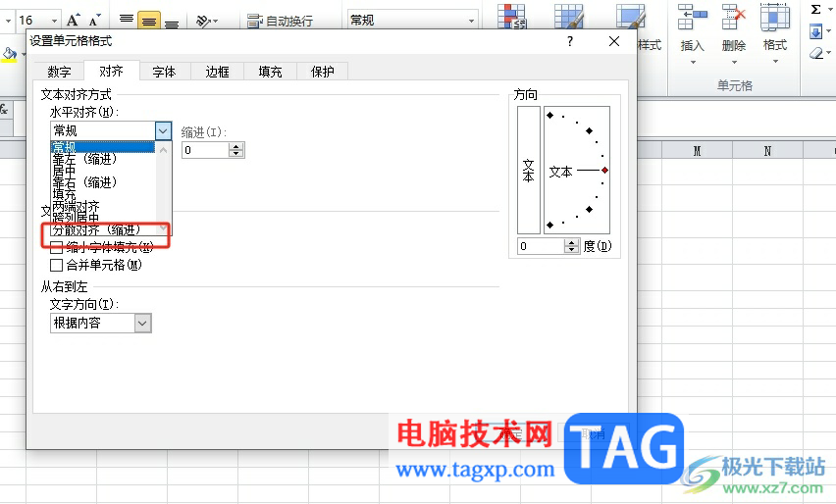Viewport: 836px width, 504px height.
Task: Switch to the 边框 tab
Action: (217, 72)
